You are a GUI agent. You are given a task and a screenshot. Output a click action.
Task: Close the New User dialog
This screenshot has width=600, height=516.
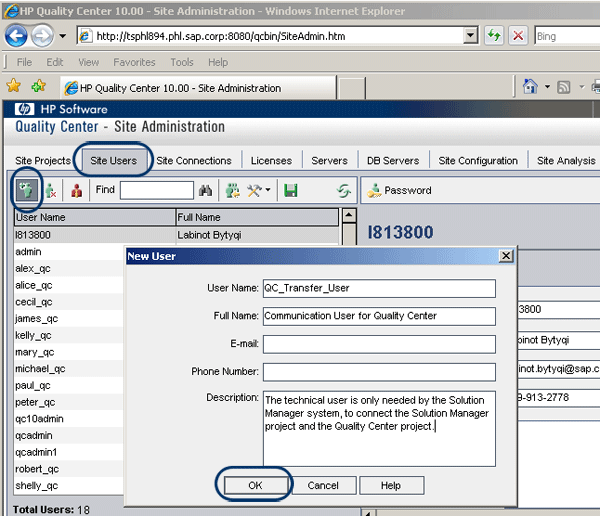coord(506,256)
